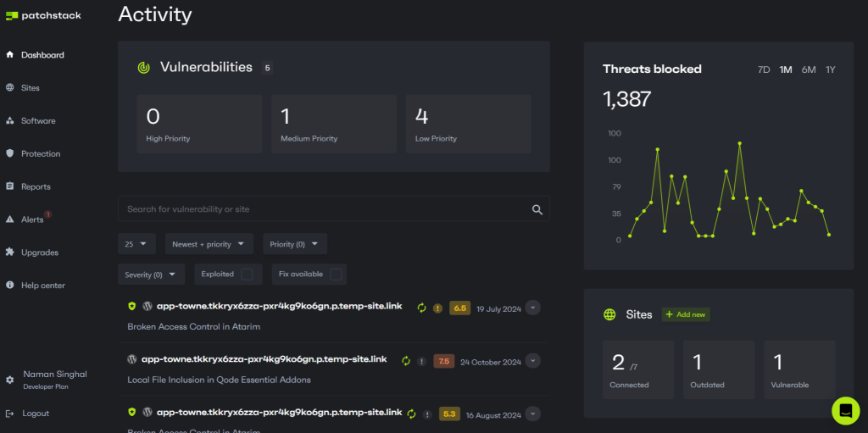Open the Protection menu in sidebar
The height and width of the screenshot is (433, 868).
pos(40,153)
